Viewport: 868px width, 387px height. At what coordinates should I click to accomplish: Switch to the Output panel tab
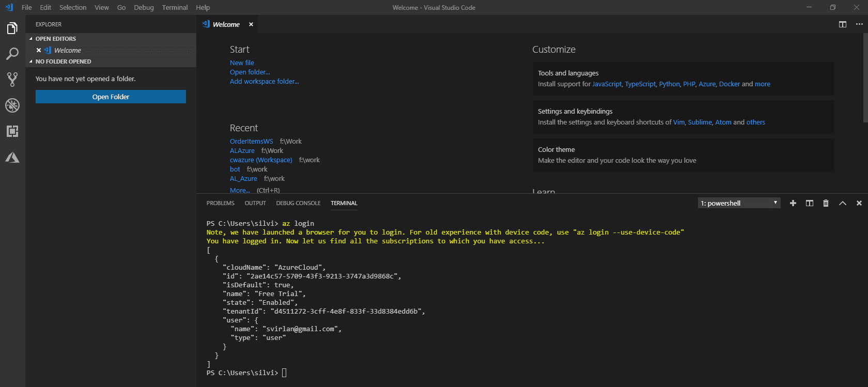click(x=255, y=203)
